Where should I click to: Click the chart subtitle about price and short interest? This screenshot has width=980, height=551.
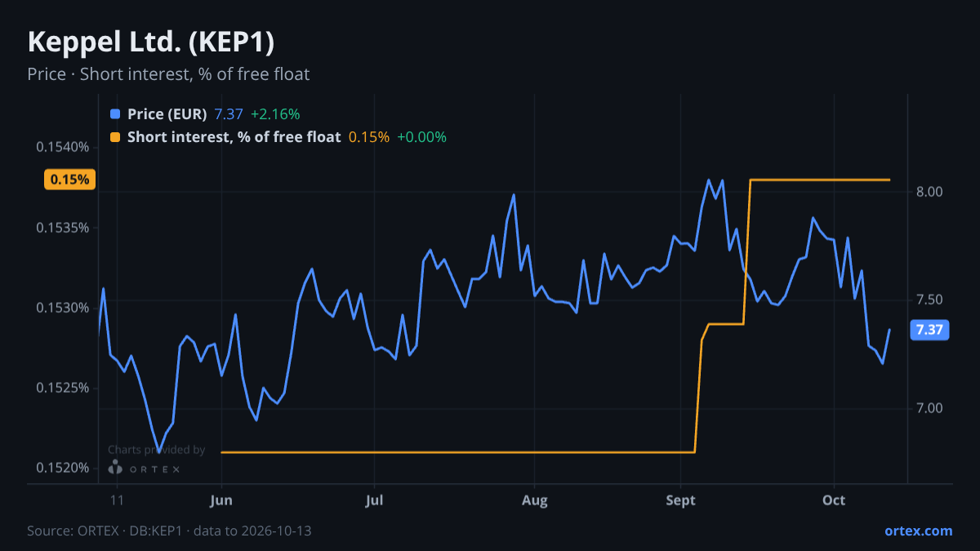coord(168,74)
